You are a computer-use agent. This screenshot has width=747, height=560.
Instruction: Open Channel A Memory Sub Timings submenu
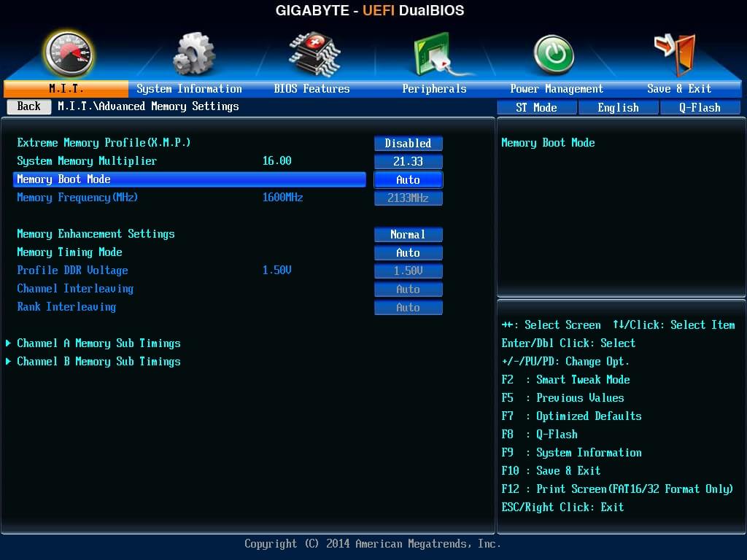[x=98, y=343]
